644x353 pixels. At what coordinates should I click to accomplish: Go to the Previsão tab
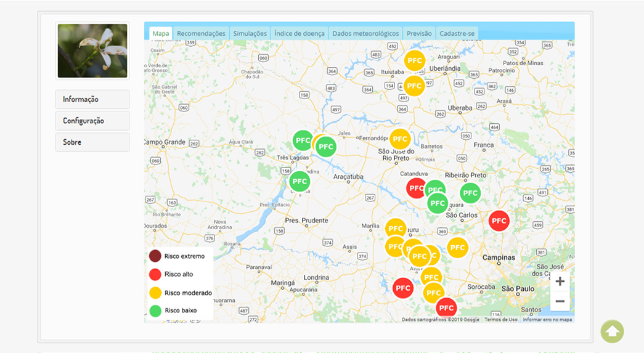[419, 34]
